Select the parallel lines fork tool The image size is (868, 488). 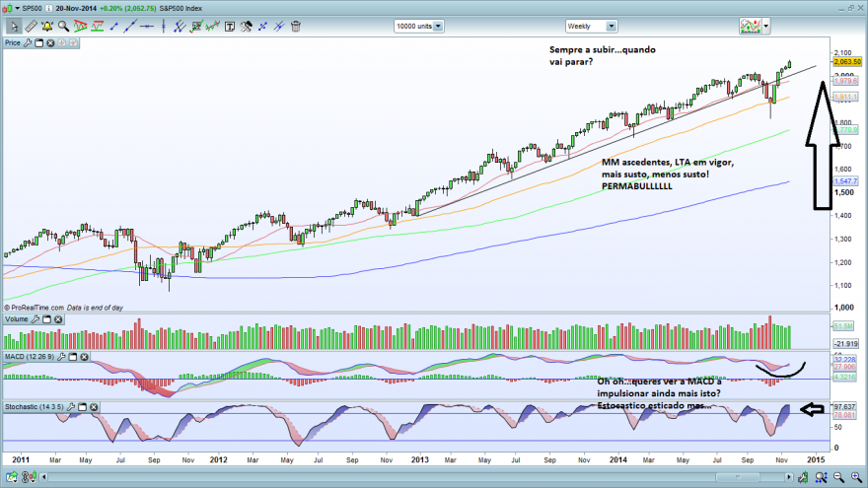(180, 26)
